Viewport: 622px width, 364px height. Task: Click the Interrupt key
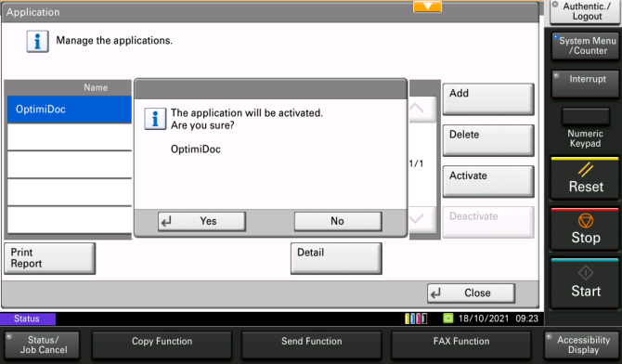[x=585, y=84]
